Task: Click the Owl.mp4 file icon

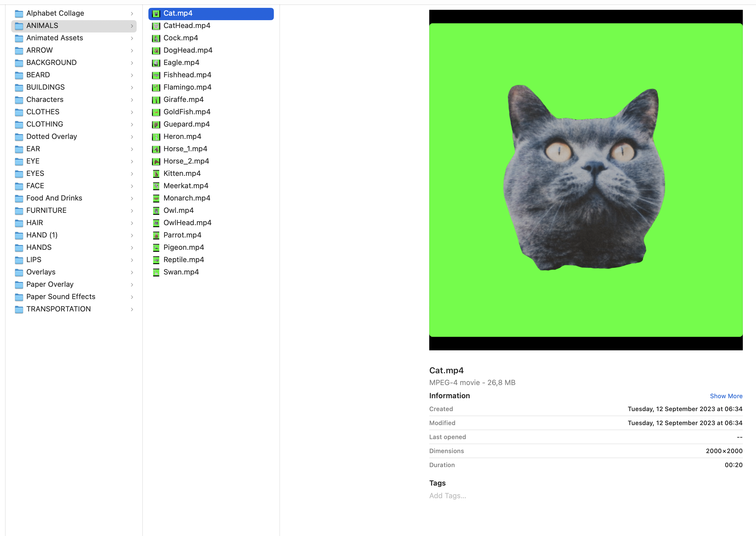Action: (x=156, y=211)
